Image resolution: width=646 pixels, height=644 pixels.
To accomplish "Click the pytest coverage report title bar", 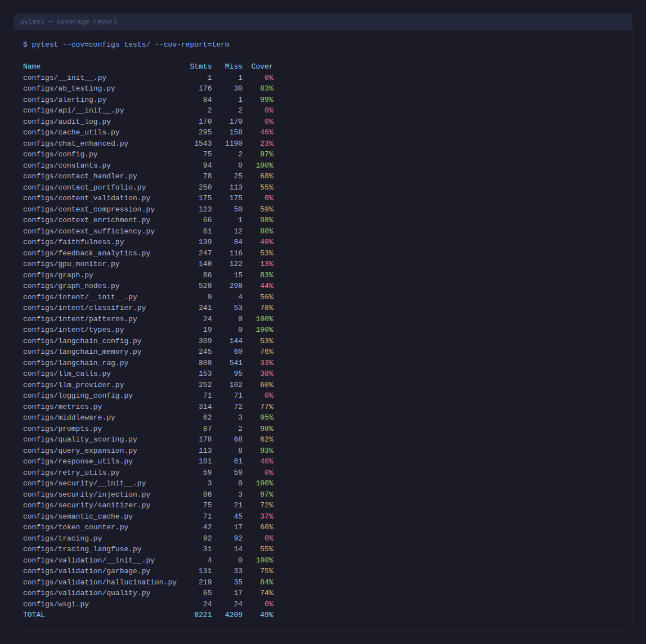I will pos(69,22).
